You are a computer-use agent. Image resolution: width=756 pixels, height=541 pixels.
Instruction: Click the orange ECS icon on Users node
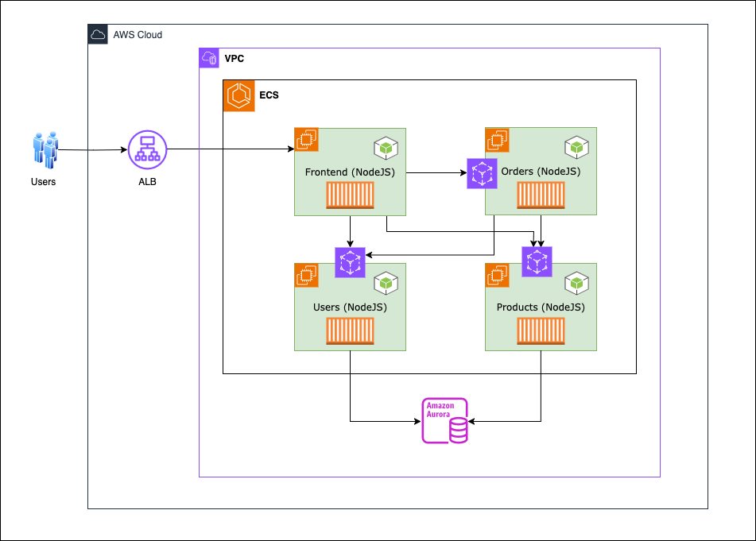[305, 273]
